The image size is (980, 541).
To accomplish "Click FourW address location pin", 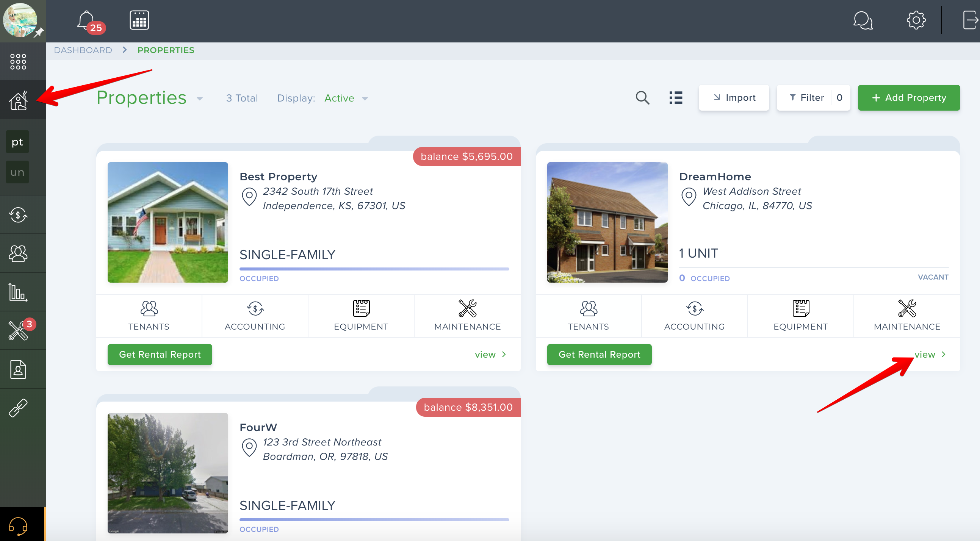I will pos(249,448).
